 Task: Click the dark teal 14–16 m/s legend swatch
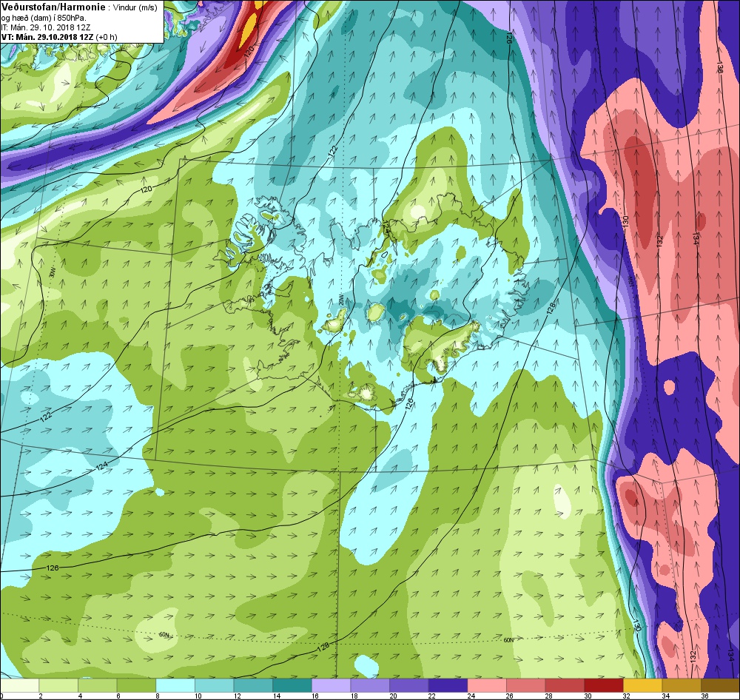coord(292,685)
